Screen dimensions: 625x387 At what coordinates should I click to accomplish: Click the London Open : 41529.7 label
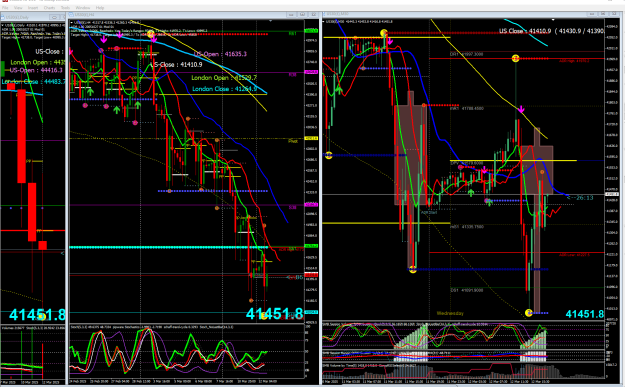click(x=224, y=78)
